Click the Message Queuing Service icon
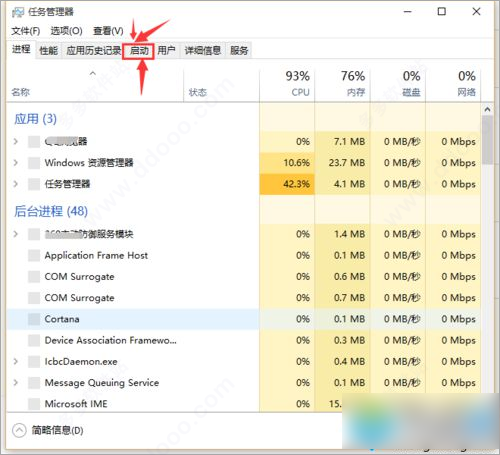The width and height of the screenshot is (500, 455). click(34, 382)
